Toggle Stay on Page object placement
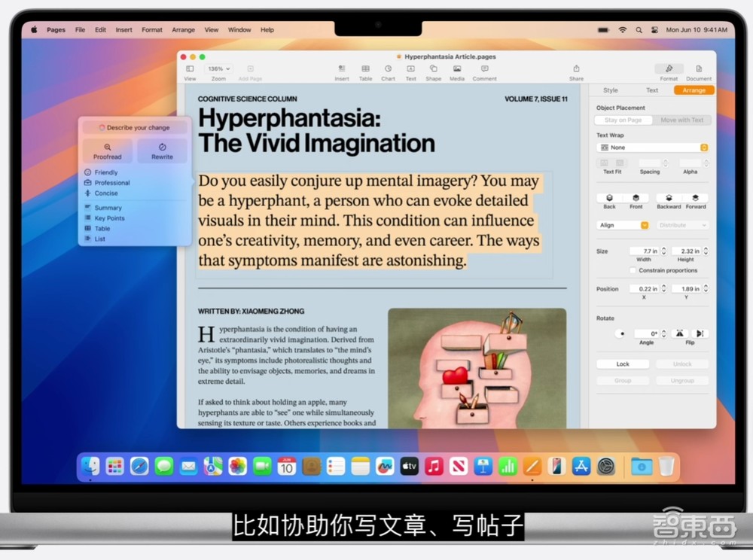 click(622, 120)
